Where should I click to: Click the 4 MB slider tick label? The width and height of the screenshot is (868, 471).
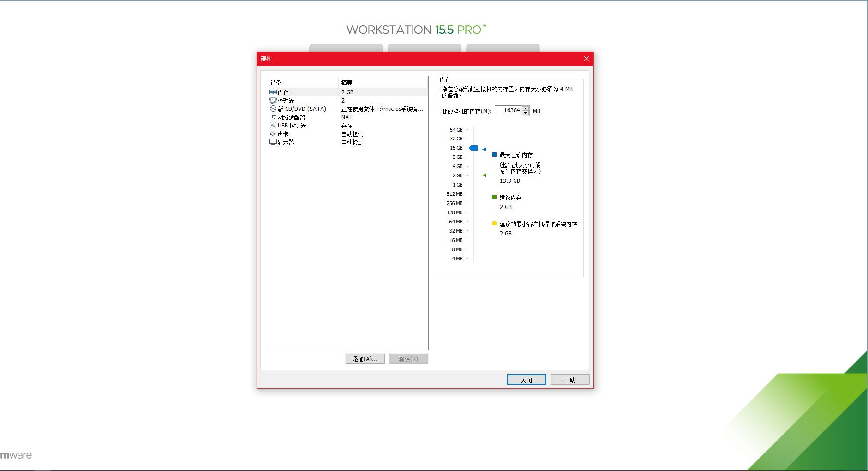click(457, 259)
